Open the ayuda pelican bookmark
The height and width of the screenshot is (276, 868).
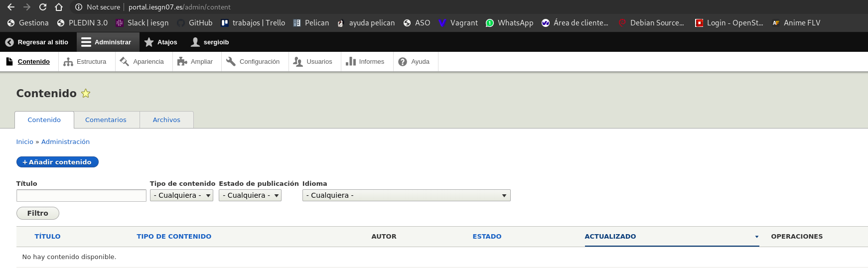pos(366,23)
